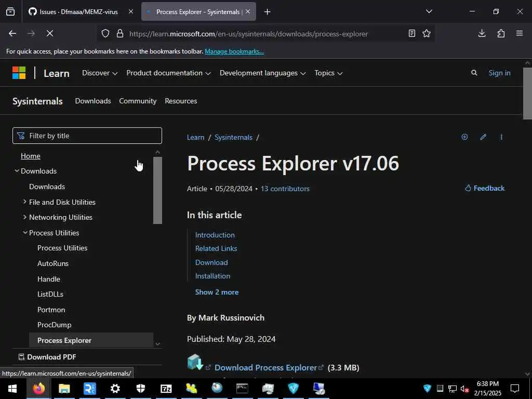
Task: Click Sign in
Action: tap(499, 73)
